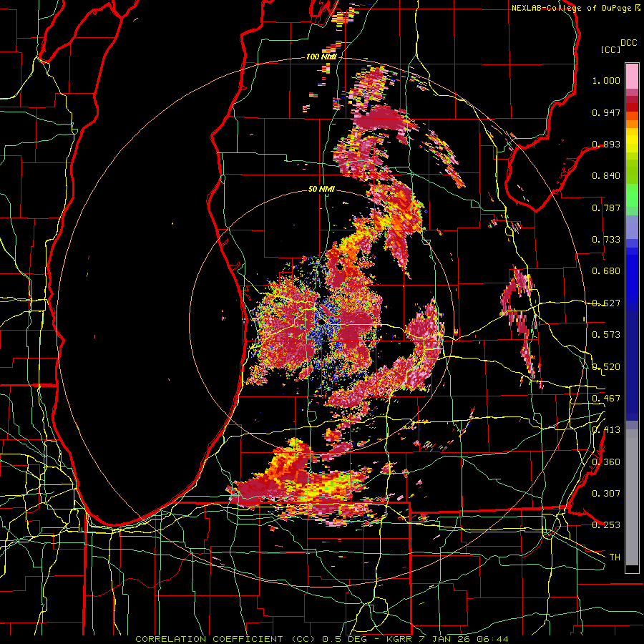Select the 0.787 legend value
Viewport: 644px width, 644px height.
pos(606,208)
